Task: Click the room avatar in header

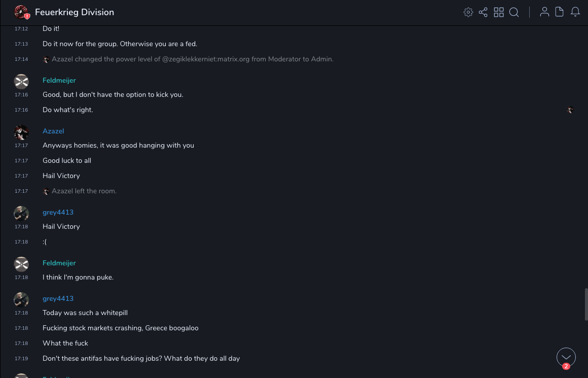Action: click(21, 12)
